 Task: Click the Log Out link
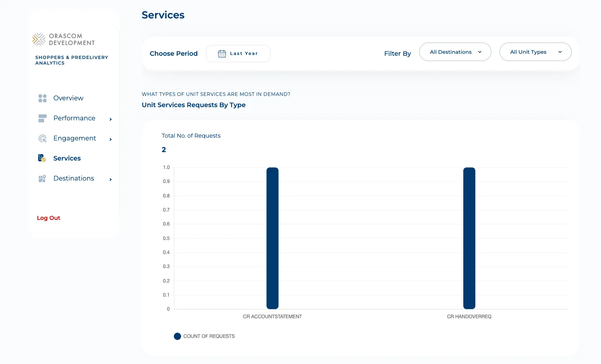[49, 218]
